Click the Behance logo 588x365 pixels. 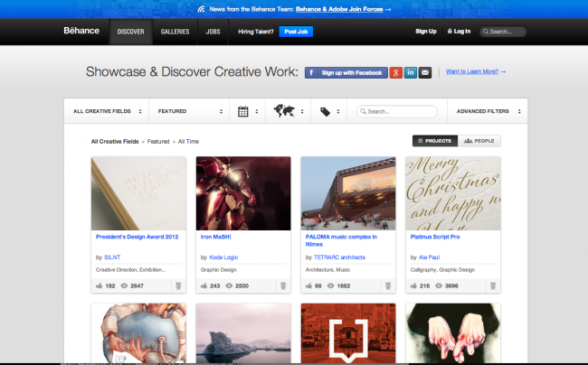tap(81, 31)
